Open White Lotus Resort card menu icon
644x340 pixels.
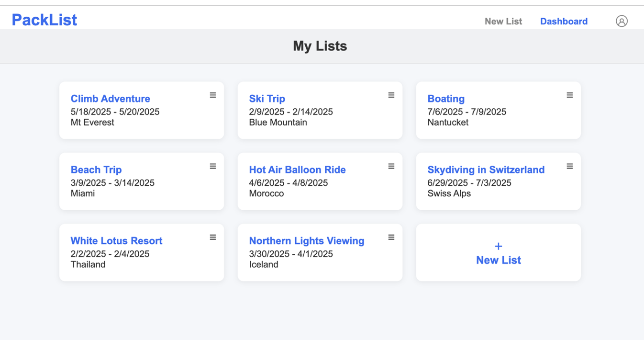pos(213,237)
